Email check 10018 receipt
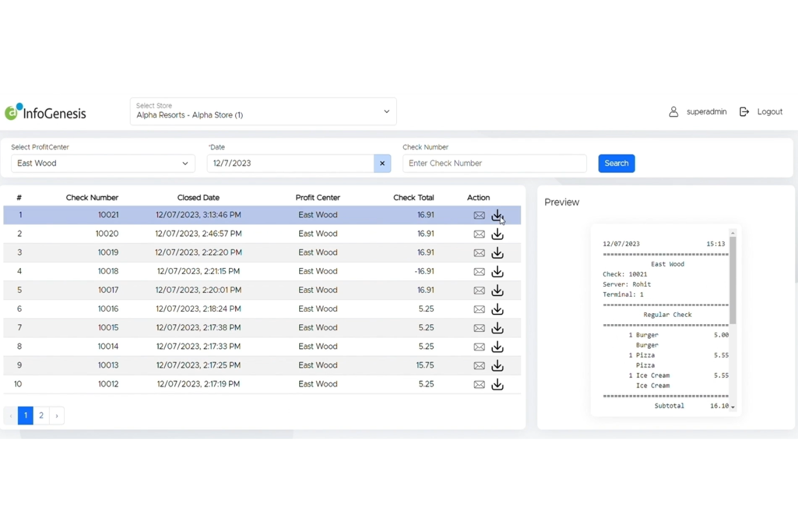Image resolution: width=798 pixels, height=532 pixels. [x=479, y=272]
